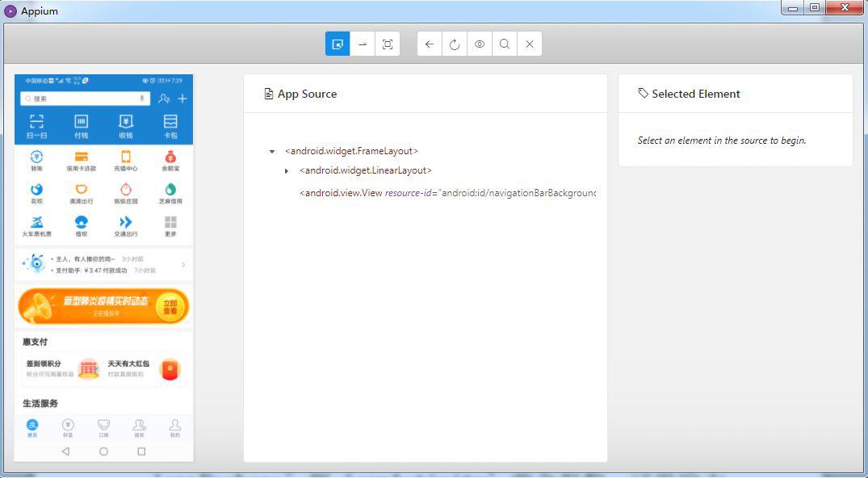868x478 pixels.
Task: Tap the blue mascot message icon
Action: pyautogui.click(x=36, y=264)
